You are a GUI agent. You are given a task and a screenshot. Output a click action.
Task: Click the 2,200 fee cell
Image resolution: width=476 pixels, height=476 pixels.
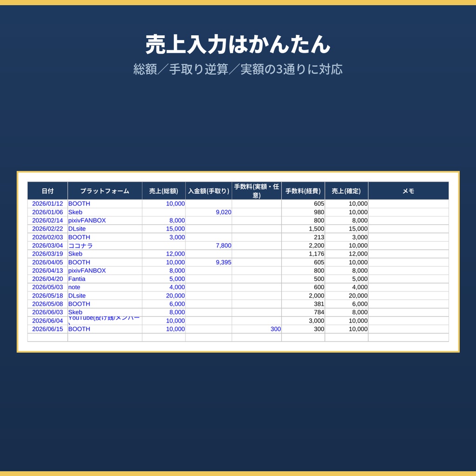pyautogui.click(x=303, y=245)
